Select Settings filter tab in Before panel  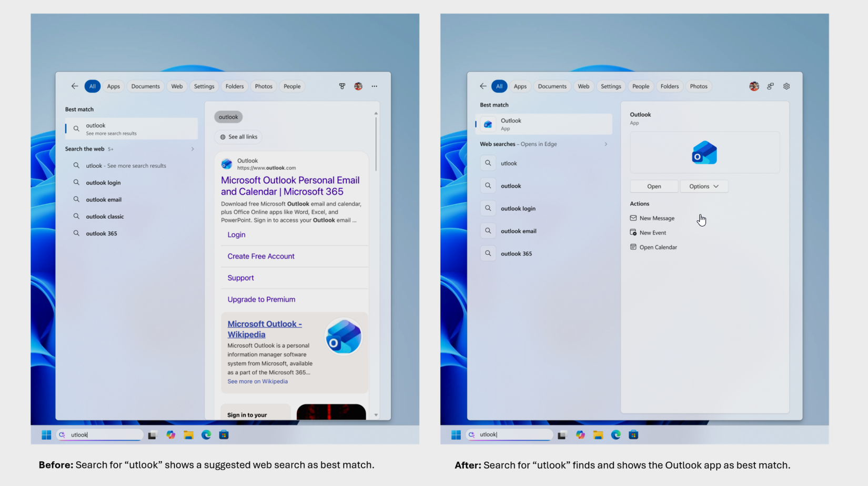tap(204, 86)
